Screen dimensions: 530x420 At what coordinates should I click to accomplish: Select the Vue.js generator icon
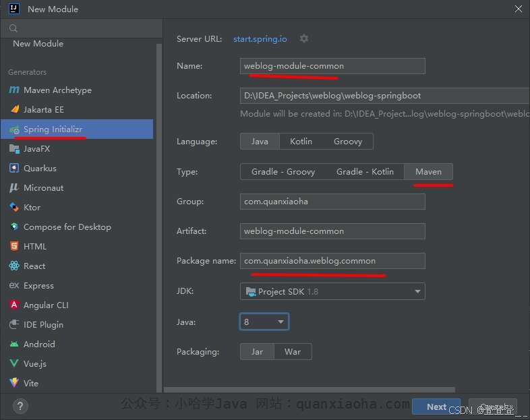coord(14,363)
